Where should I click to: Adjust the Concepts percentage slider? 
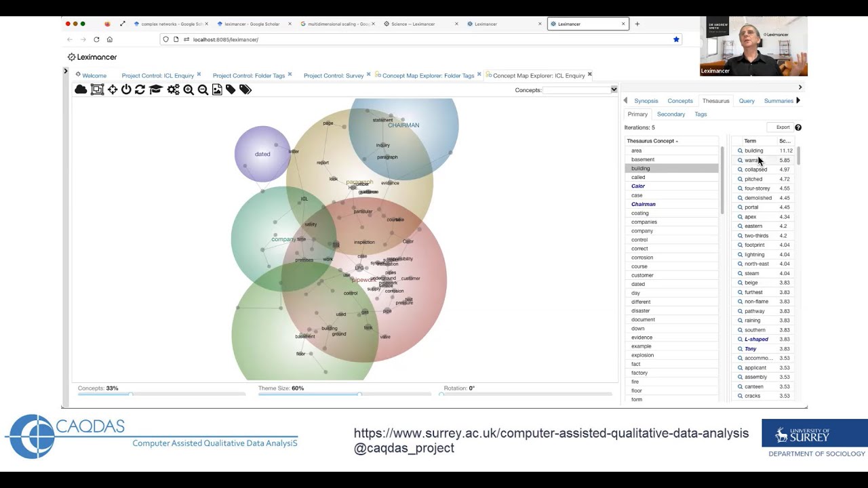click(131, 394)
